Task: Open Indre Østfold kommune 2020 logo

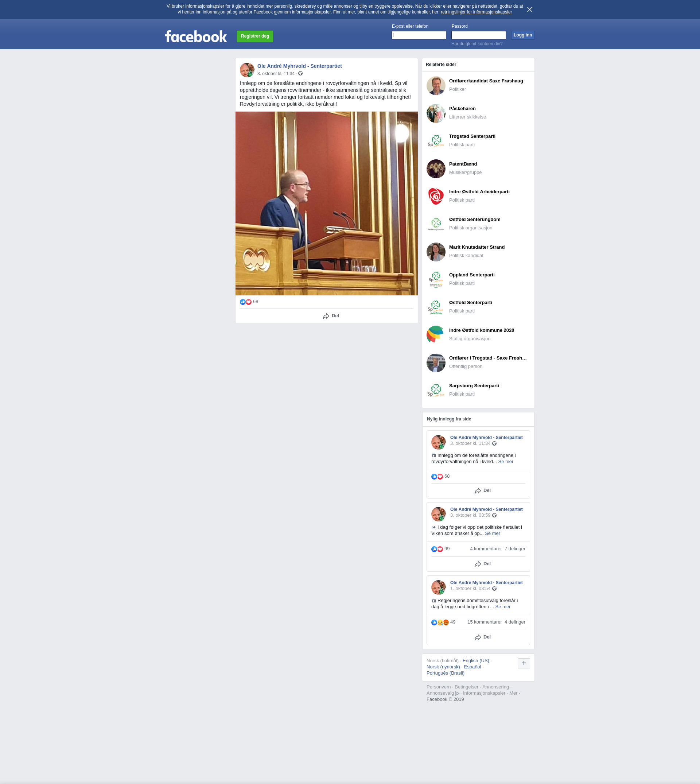Action: tap(436, 335)
